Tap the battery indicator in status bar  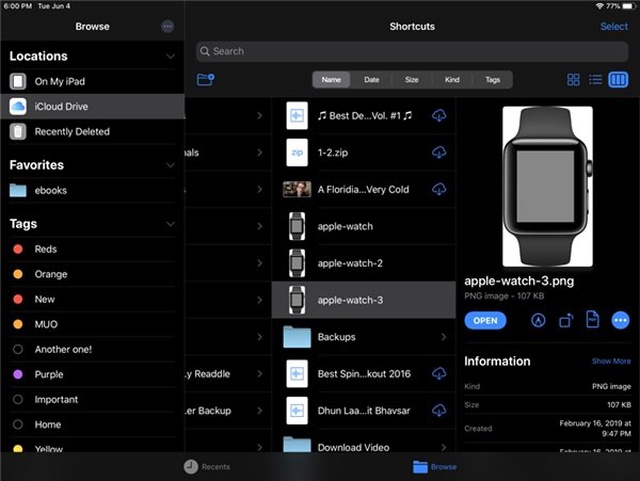coord(630,6)
